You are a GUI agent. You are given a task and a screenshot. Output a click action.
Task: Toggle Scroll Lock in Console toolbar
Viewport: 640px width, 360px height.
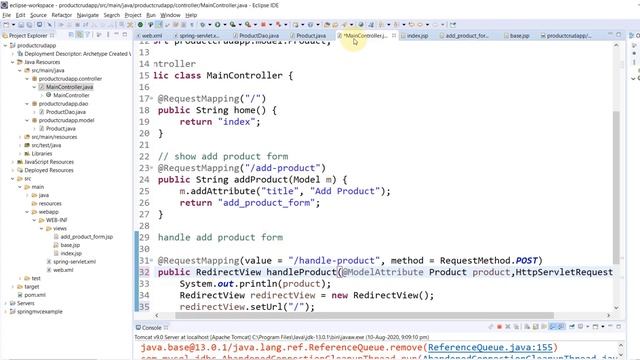pyautogui.click(x=536, y=327)
